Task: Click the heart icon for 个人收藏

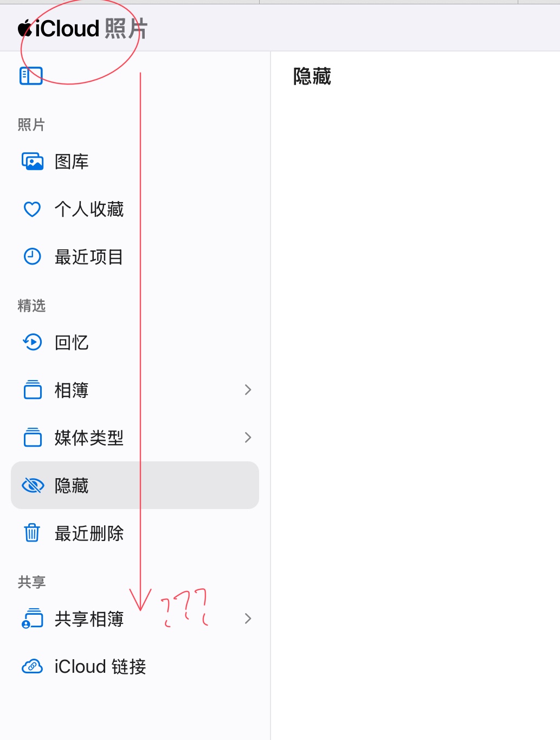Action: [x=33, y=209]
